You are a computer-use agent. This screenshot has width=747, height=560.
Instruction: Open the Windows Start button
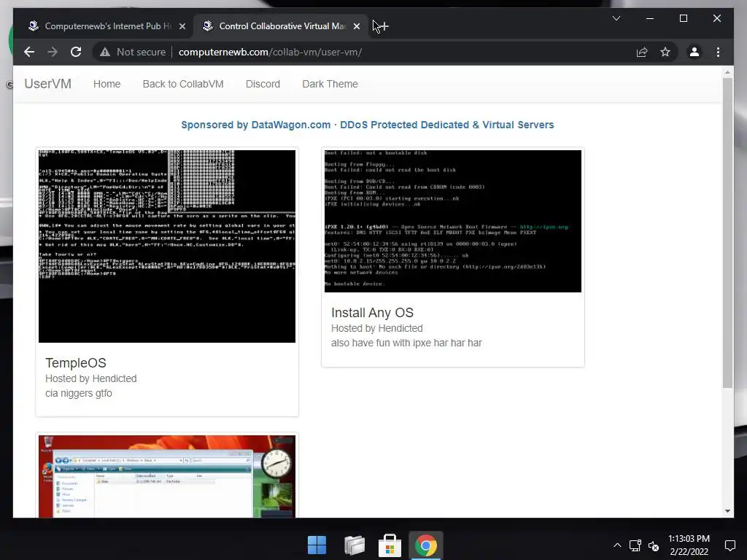pos(317,545)
